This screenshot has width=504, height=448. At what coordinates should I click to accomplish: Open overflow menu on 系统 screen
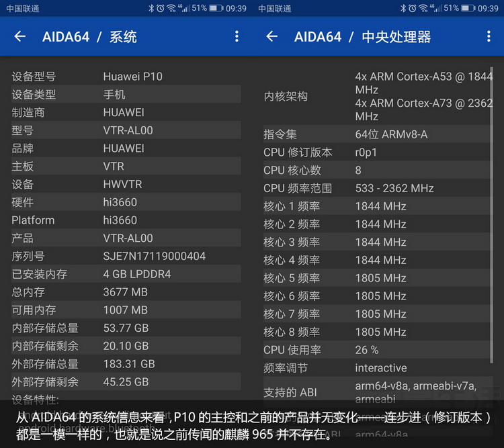tap(237, 36)
